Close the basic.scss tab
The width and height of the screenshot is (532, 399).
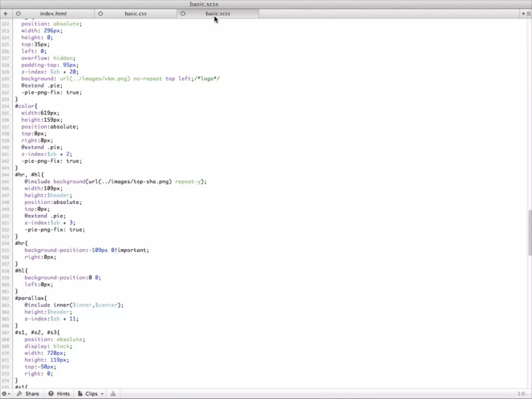(x=183, y=14)
